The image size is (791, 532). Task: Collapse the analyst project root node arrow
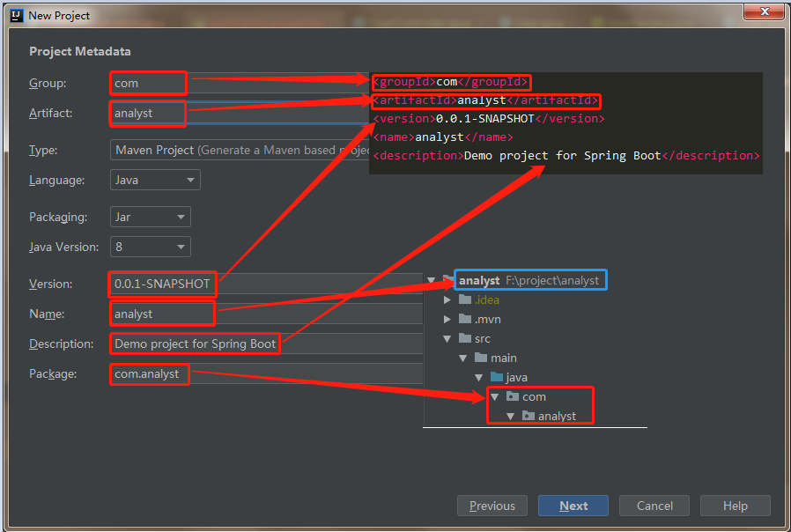click(x=431, y=280)
